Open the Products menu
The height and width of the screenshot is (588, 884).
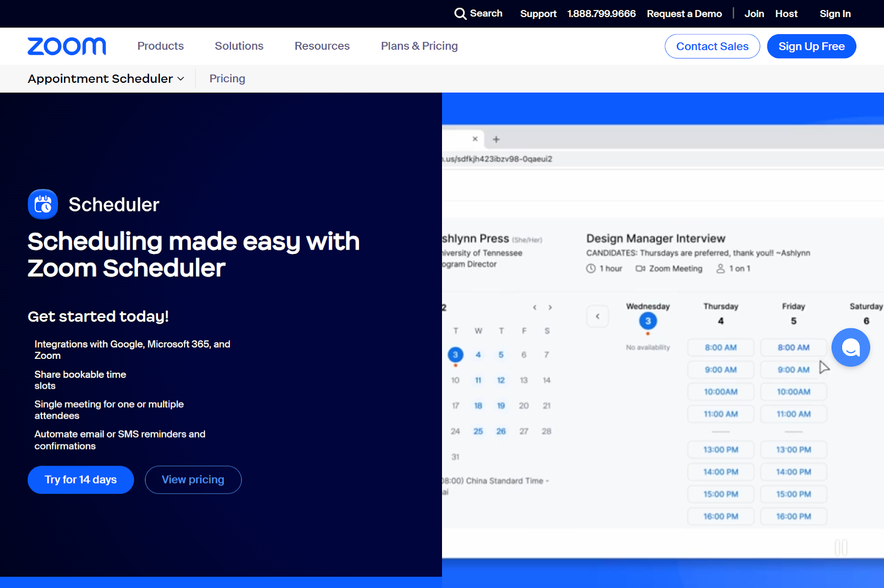click(160, 46)
